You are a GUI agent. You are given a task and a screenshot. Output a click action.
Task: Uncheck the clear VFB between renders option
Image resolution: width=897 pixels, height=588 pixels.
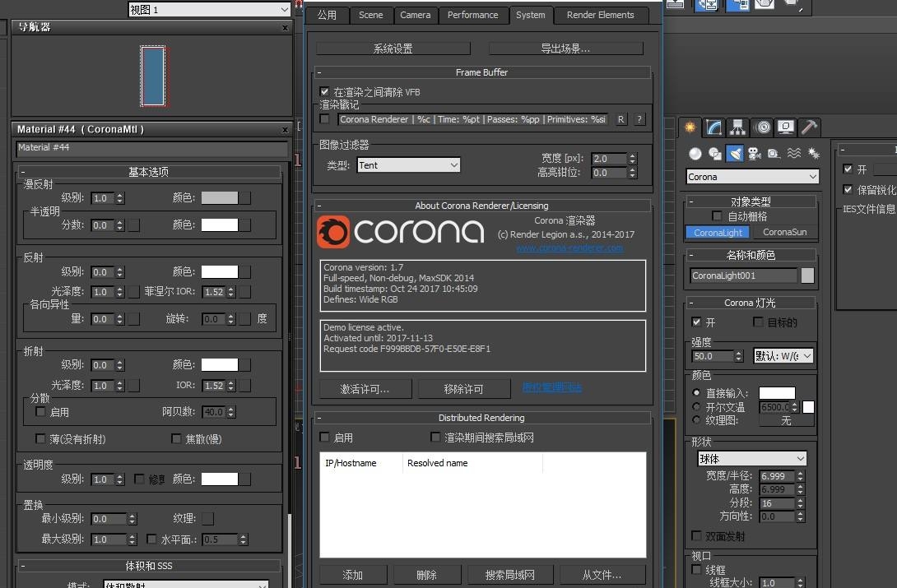324,91
